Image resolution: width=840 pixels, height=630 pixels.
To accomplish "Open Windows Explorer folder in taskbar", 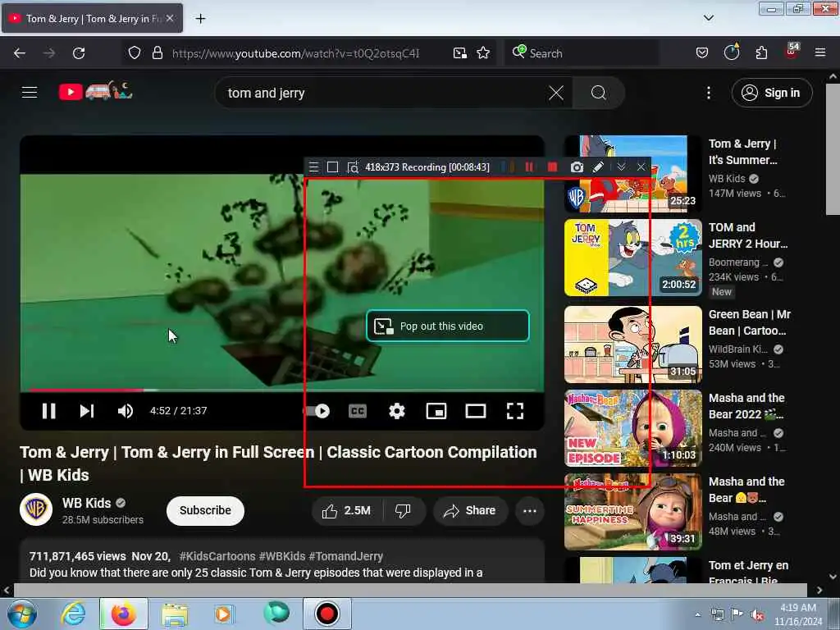I will pos(175,614).
